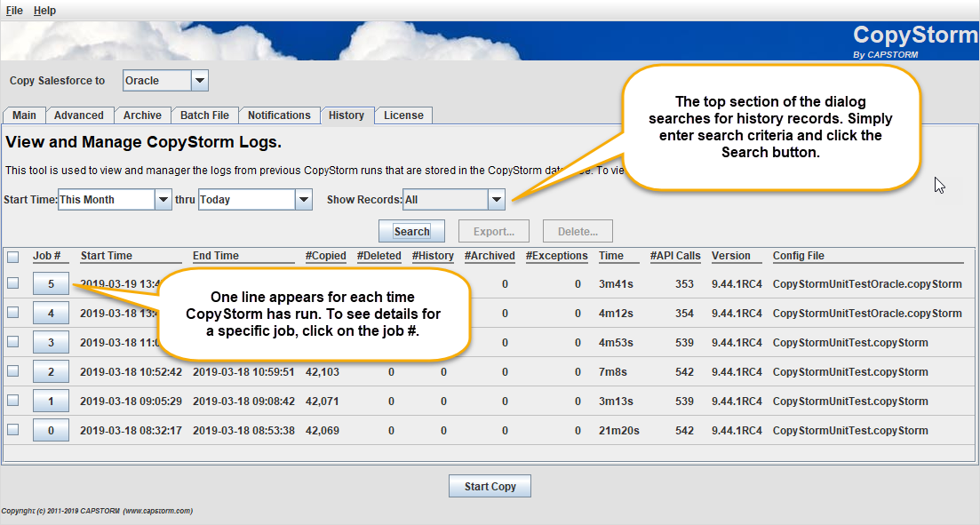This screenshot has width=980, height=525.
Task: Open details for job number 5
Action: (x=52, y=283)
